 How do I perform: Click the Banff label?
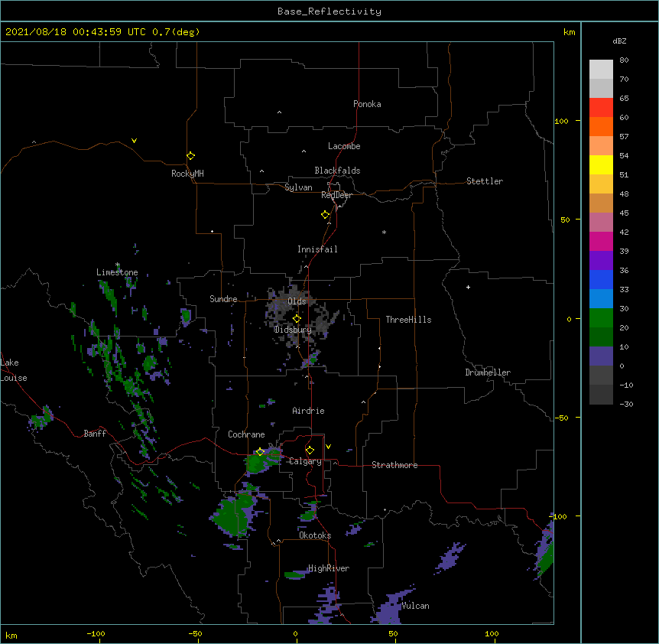point(95,434)
